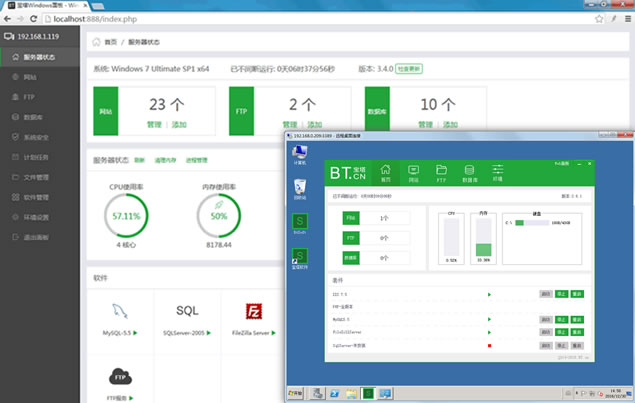Click the PowerShell icon on the remote taskbar
The width and height of the screenshot is (635, 403).
click(335, 393)
